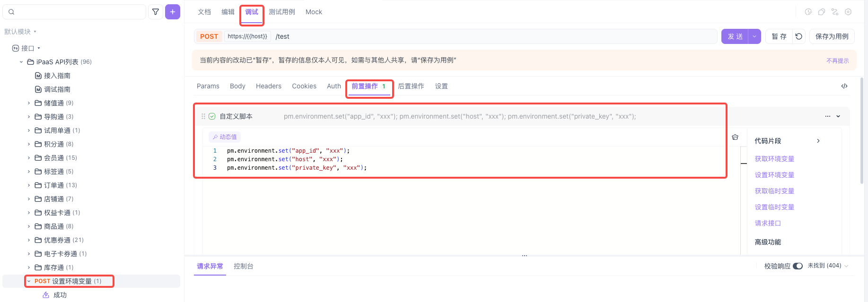Toggle the green checkbox for 自定义脚本
This screenshot has width=868, height=302.
point(212,116)
